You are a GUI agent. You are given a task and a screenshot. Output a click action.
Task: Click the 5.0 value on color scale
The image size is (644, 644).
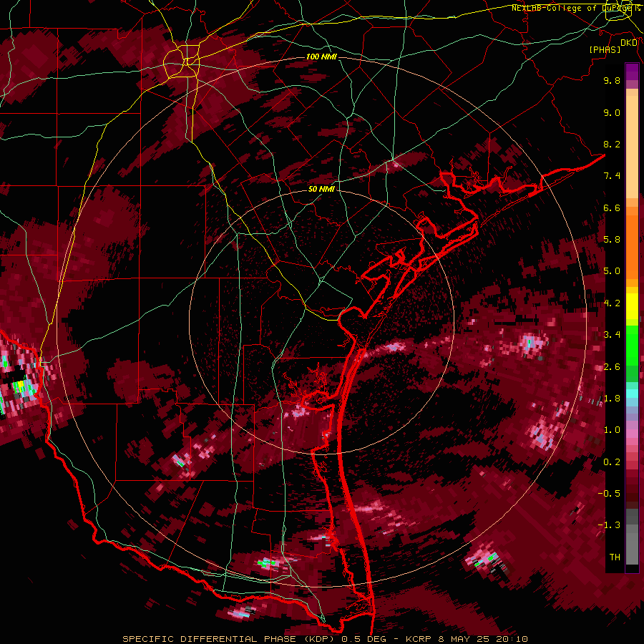pos(612,271)
